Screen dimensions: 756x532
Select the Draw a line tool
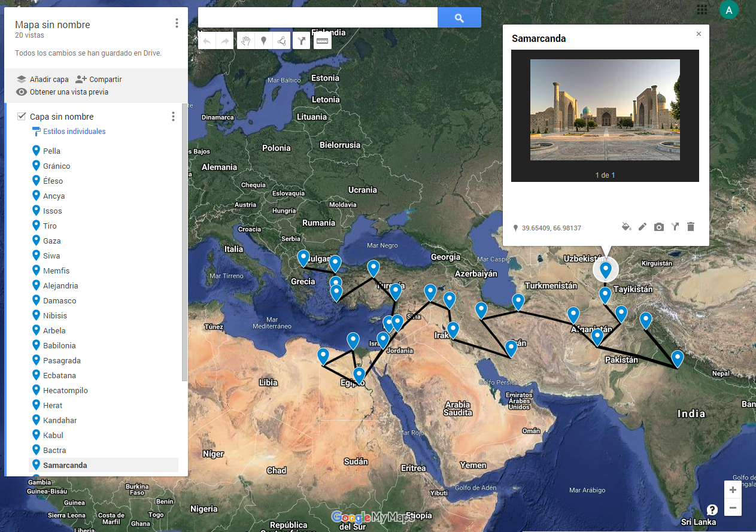click(282, 41)
